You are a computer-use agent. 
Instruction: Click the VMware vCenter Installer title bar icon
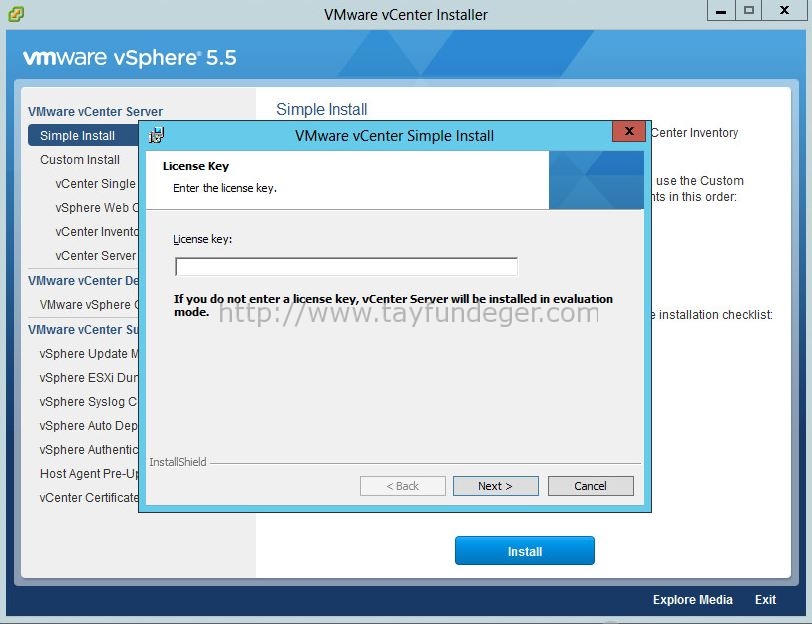point(16,14)
